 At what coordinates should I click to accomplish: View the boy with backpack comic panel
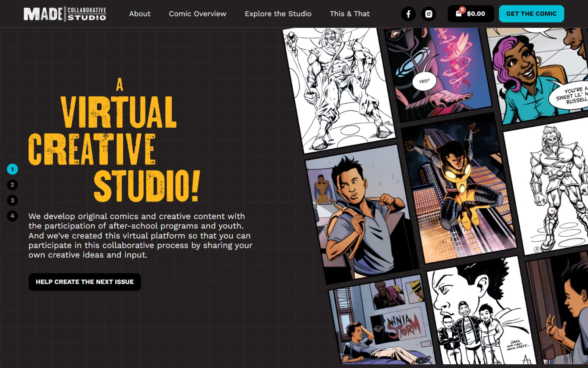pos(362,215)
